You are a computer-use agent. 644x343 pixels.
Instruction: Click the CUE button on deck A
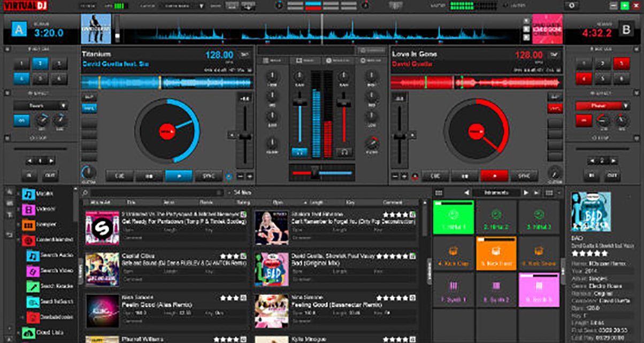pyautogui.click(x=120, y=176)
